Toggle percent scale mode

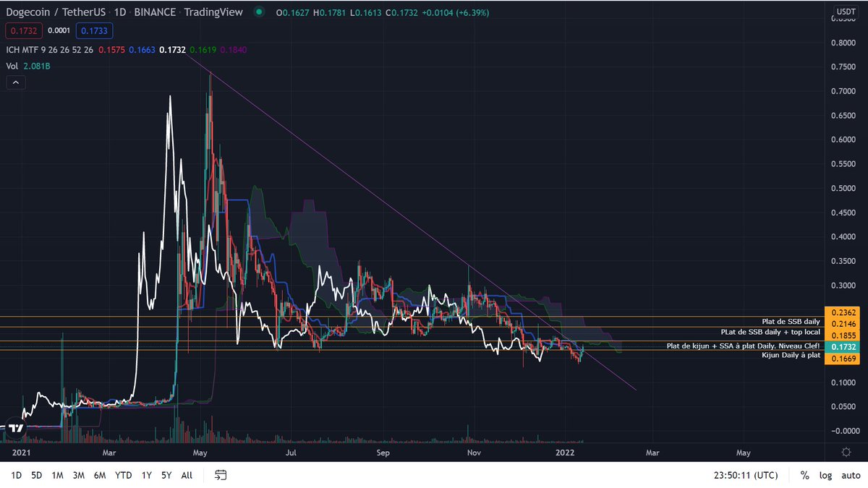point(804,475)
